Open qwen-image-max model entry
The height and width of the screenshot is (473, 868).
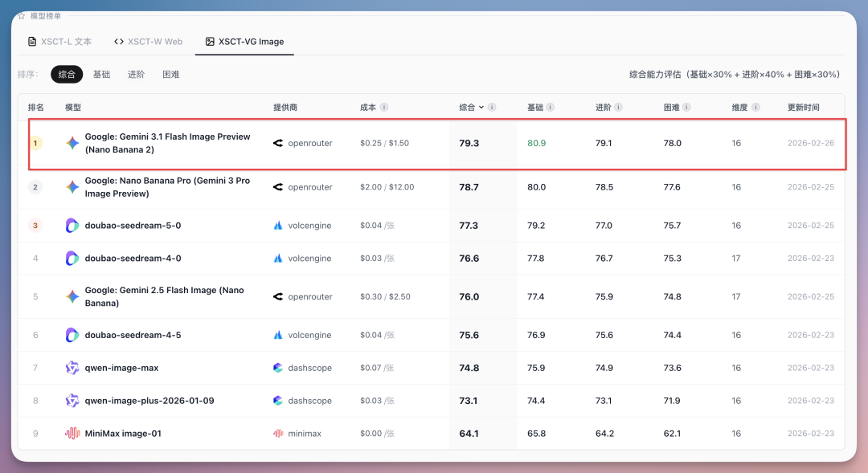(x=122, y=368)
